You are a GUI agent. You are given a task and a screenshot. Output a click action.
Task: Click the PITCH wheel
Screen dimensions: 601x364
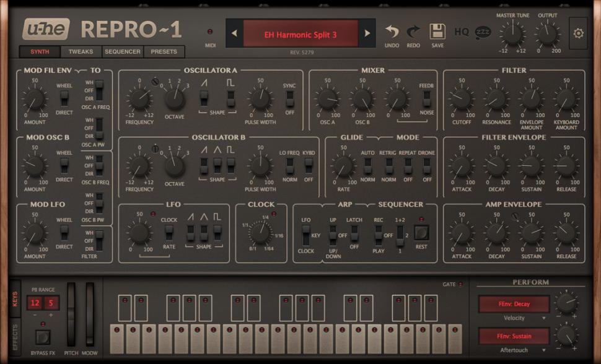click(x=71, y=316)
